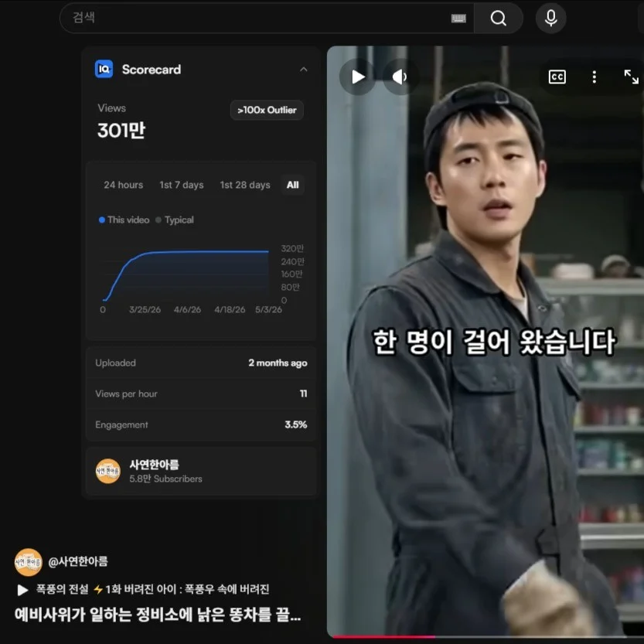Open the 폭풍의 전설 1화 playlist link
644x644 pixels.
pos(152,589)
